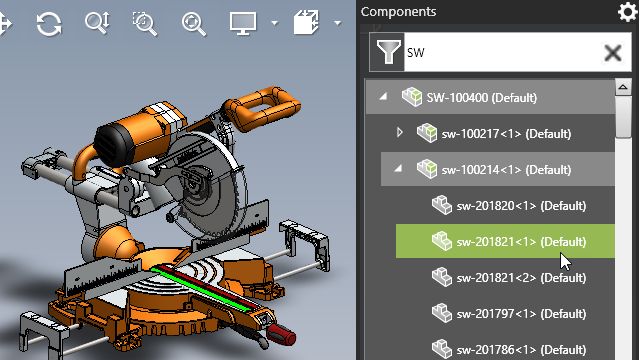The width and height of the screenshot is (640, 360).
Task: Click the funnel filter icon
Action: pos(387,52)
